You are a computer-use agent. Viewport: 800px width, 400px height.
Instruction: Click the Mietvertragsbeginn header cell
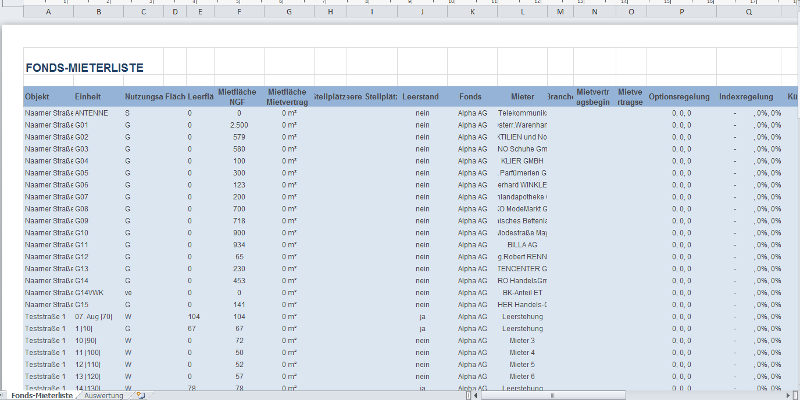pos(594,96)
